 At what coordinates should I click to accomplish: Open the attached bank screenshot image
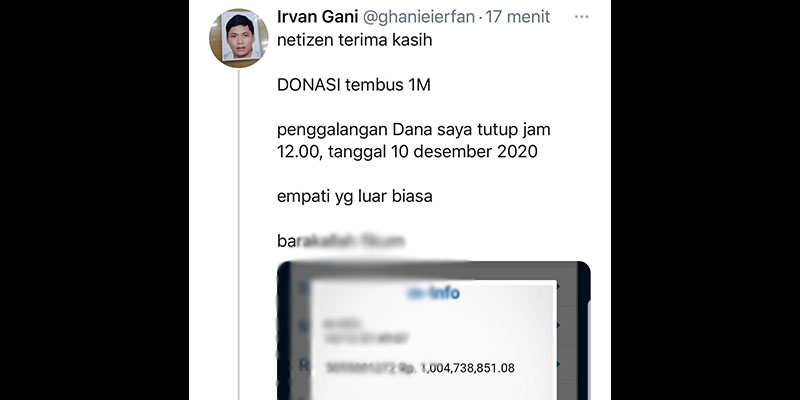(x=434, y=331)
